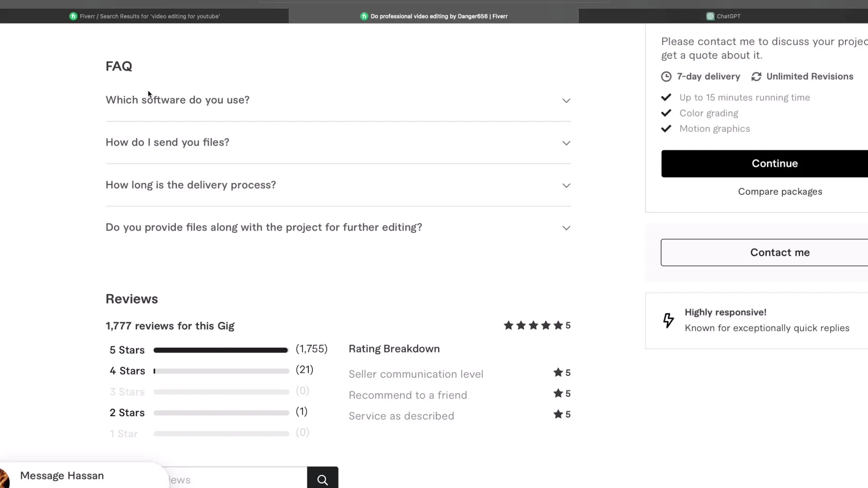Click the search reviews magnifier icon
Viewport: 868px width, 488px height.
[322, 479]
